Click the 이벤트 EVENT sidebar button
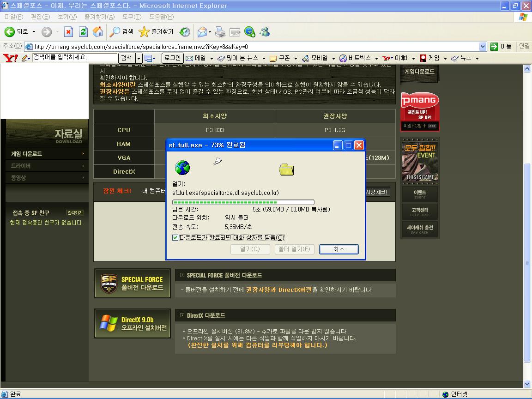Image resolution: width=532 pixels, height=399 pixels. (420, 194)
